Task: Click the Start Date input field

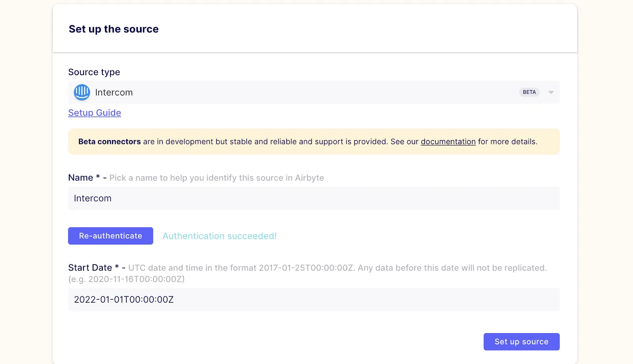Action: 314,300
